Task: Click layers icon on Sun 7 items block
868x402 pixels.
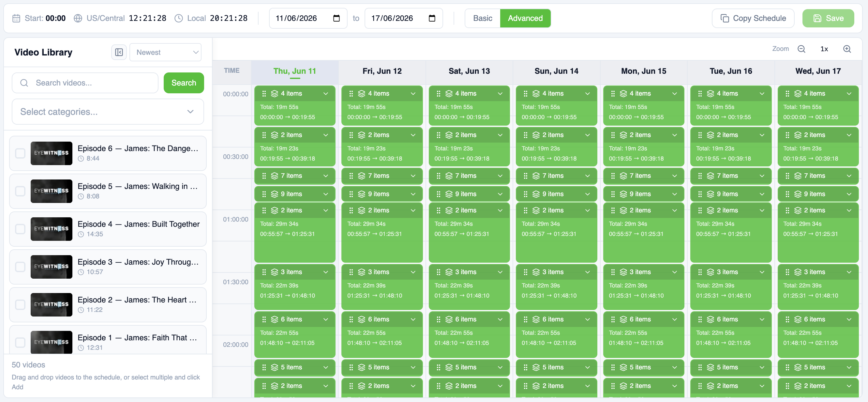Action: click(536, 176)
